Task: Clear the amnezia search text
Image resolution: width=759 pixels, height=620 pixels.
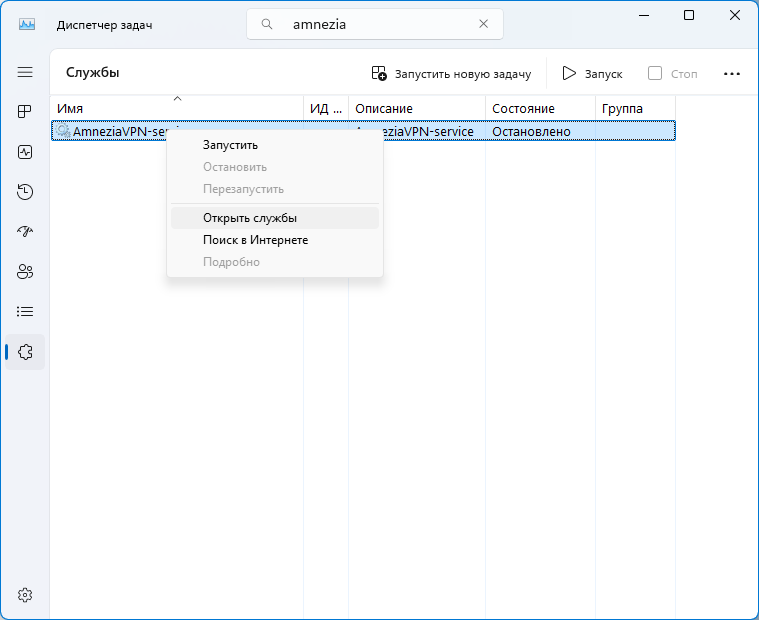Action: tap(484, 24)
